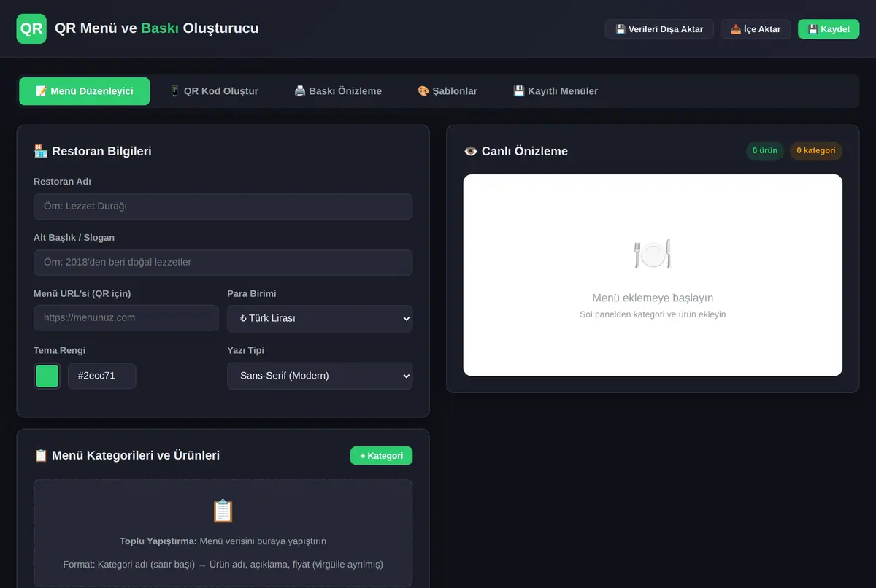Viewport: 876px width, 588px height.
Task: Focus the Restoran Adı input field
Action: pyautogui.click(x=223, y=206)
